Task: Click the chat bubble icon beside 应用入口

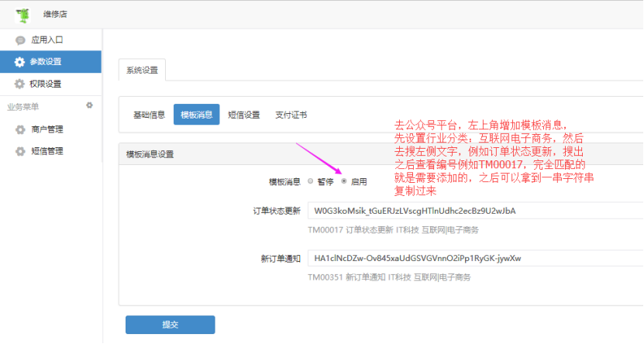Action: click(20, 40)
